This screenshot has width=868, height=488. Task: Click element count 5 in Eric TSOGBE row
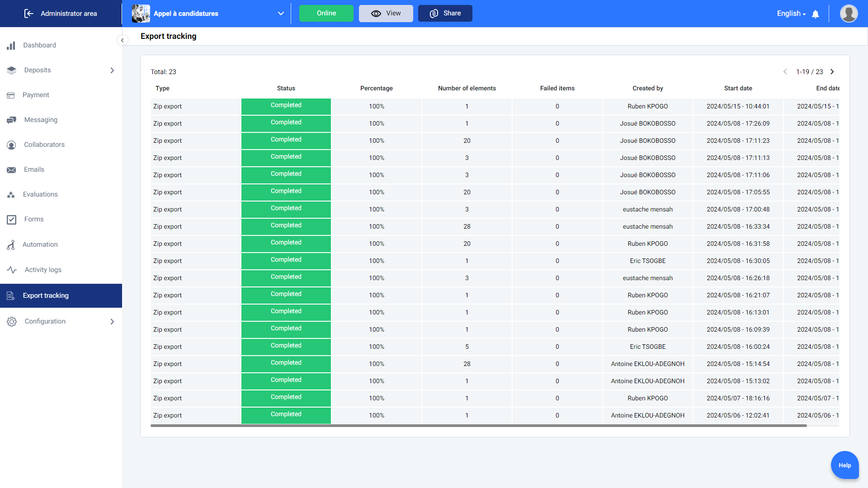[x=467, y=347]
